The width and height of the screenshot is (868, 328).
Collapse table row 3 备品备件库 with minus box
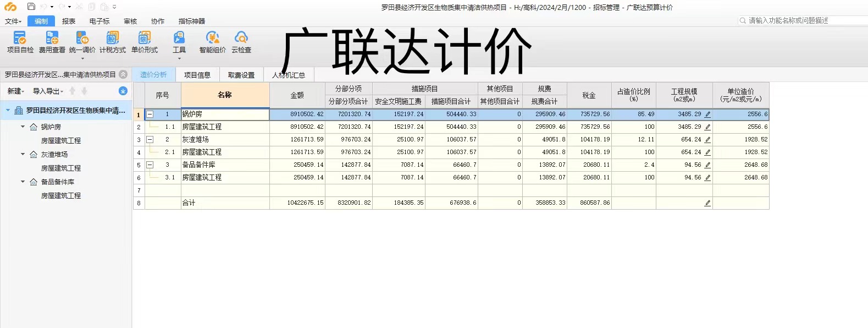[x=150, y=165]
